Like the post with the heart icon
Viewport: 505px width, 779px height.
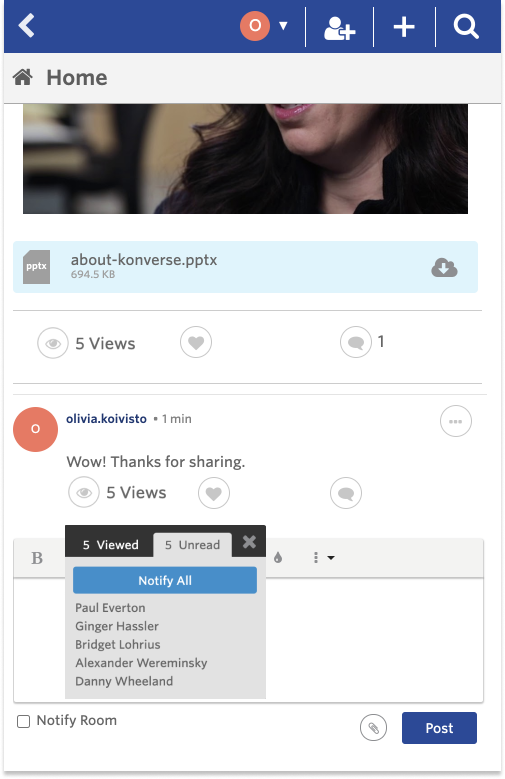point(196,342)
